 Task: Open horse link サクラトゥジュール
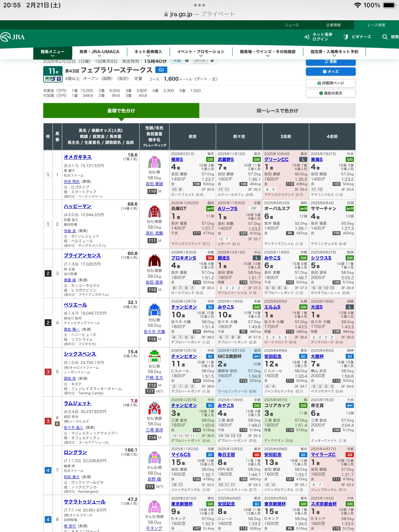(85, 502)
